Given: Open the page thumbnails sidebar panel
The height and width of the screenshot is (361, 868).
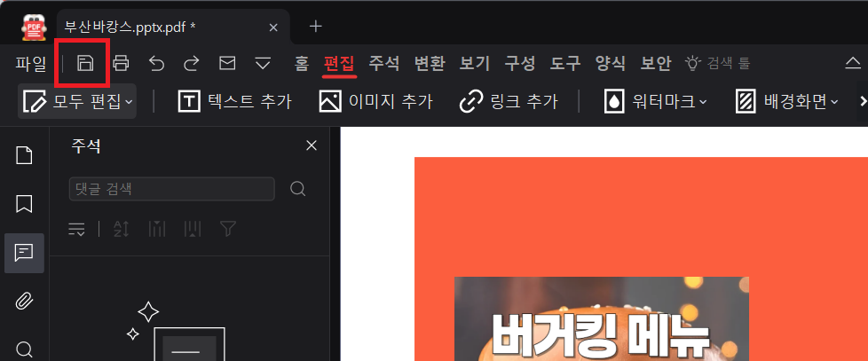Looking at the screenshot, I should click(24, 156).
